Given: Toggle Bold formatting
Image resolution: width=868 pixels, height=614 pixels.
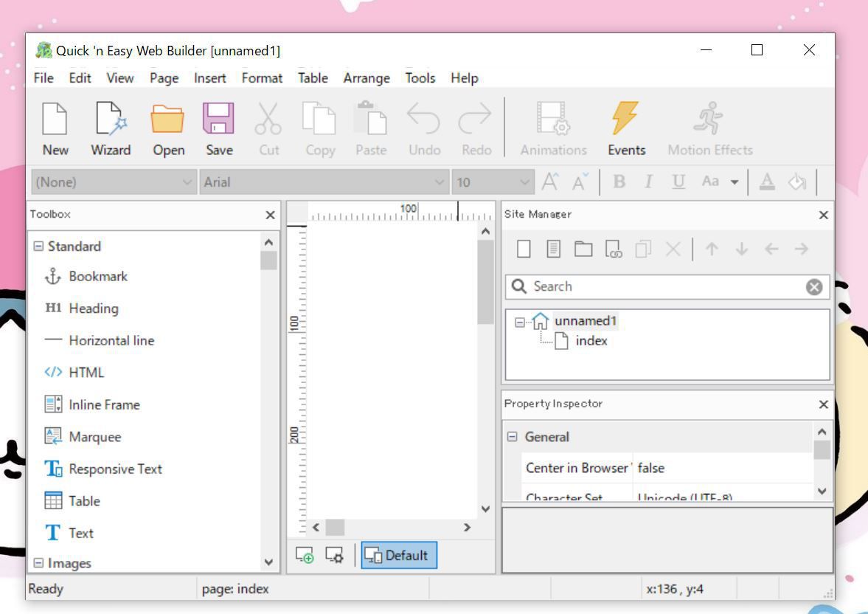Looking at the screenshot, I should pos(619,182).
